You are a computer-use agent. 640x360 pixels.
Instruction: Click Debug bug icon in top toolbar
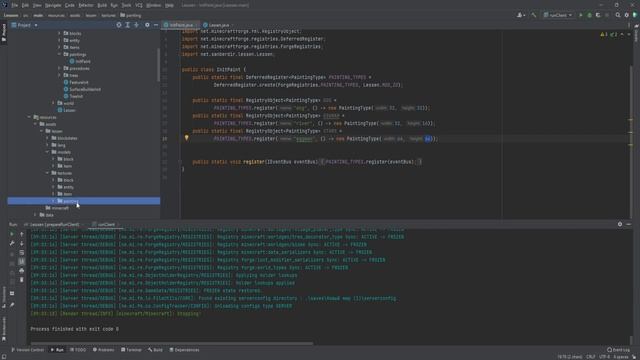click(x=589, y=15)
